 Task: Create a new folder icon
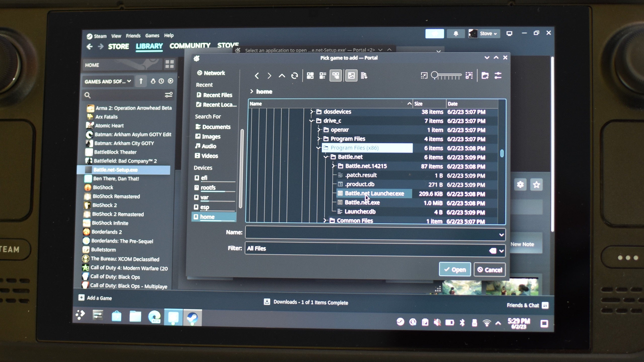(x=485, y=75)
